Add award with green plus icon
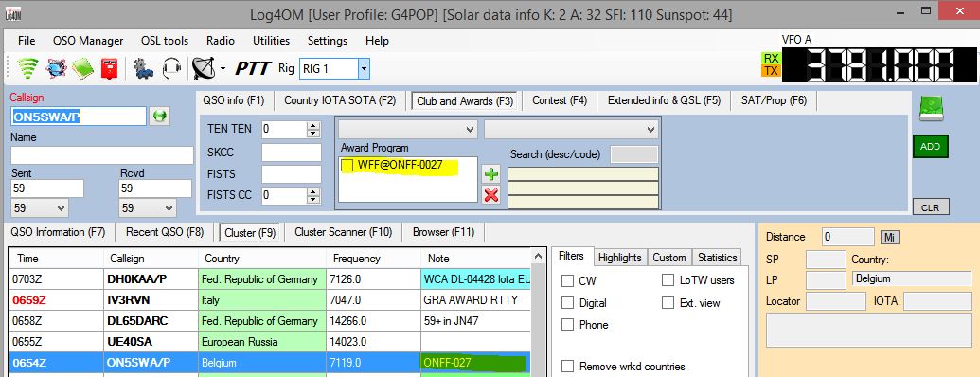 (491, 174)
